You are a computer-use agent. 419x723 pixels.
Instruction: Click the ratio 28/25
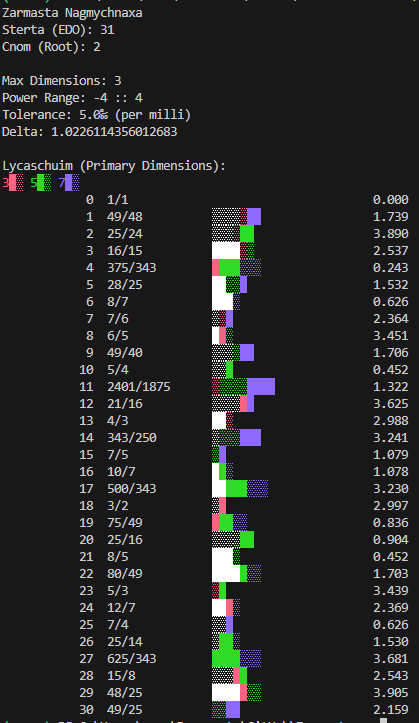124,285
